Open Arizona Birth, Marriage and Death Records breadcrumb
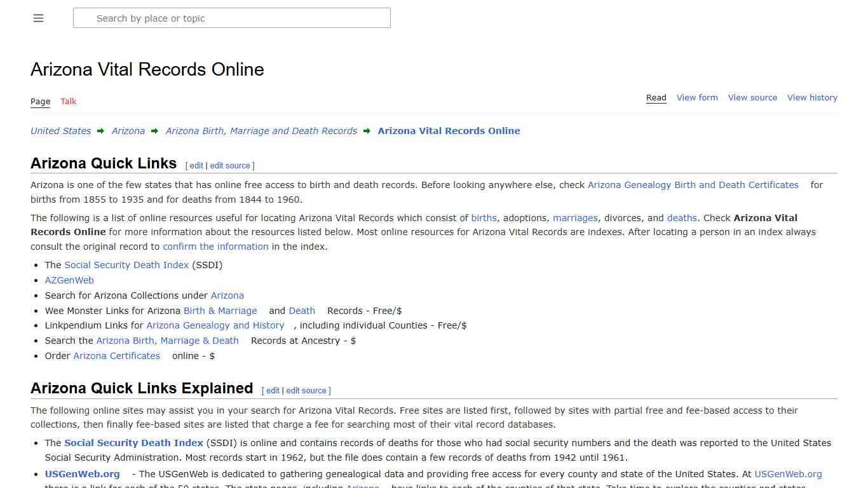The height and width of the screenshot is (488, 868). (x=261, y=131)
